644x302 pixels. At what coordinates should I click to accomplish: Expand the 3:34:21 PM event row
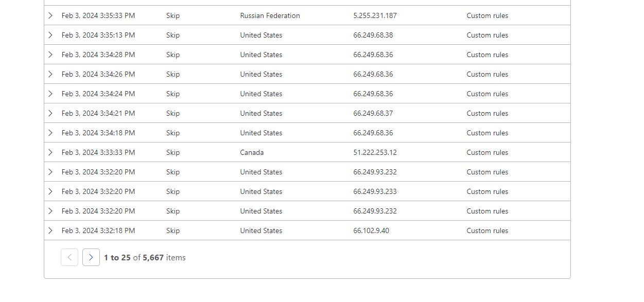(x=50, y=113)
